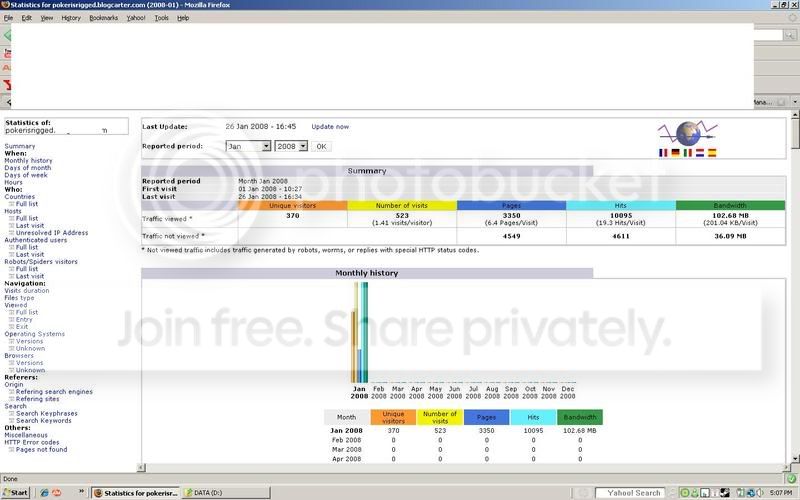Open Operating Systems sidebar link
Screen dimensions: 800x500
click(x=35, y=334)
